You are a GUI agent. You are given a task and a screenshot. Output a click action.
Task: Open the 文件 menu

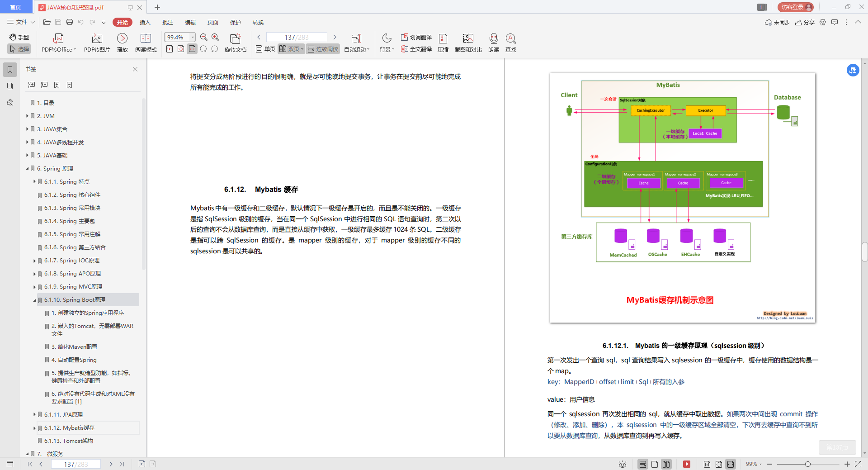pos(19,22)
